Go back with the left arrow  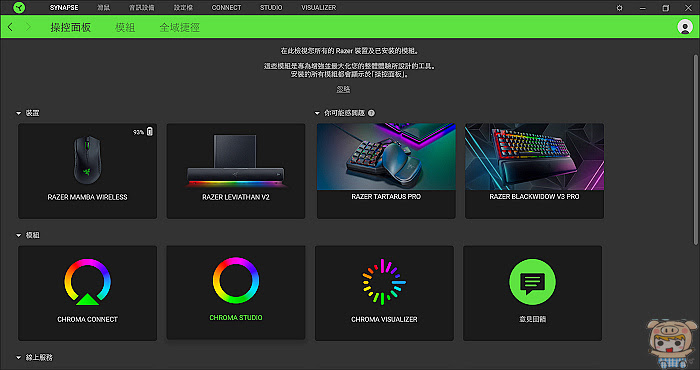tap(10, 27)
